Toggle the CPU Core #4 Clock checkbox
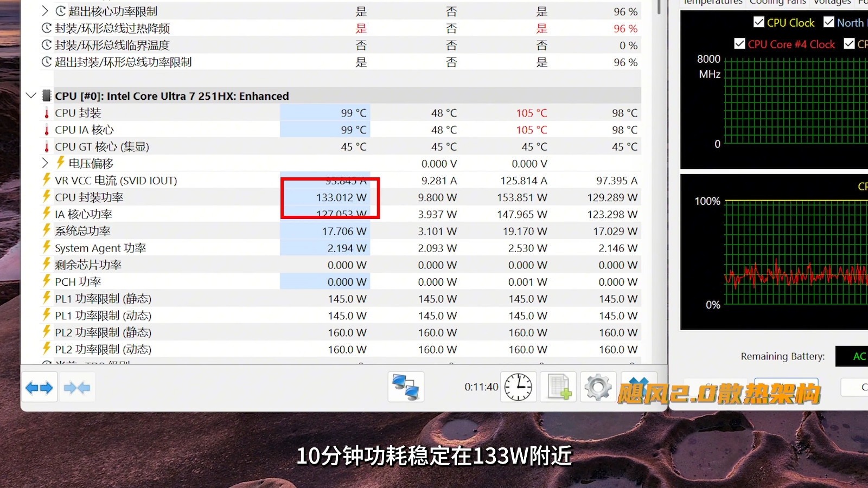Screen dimensions: 868x488 pyautogui.click(x=739, y=44)
